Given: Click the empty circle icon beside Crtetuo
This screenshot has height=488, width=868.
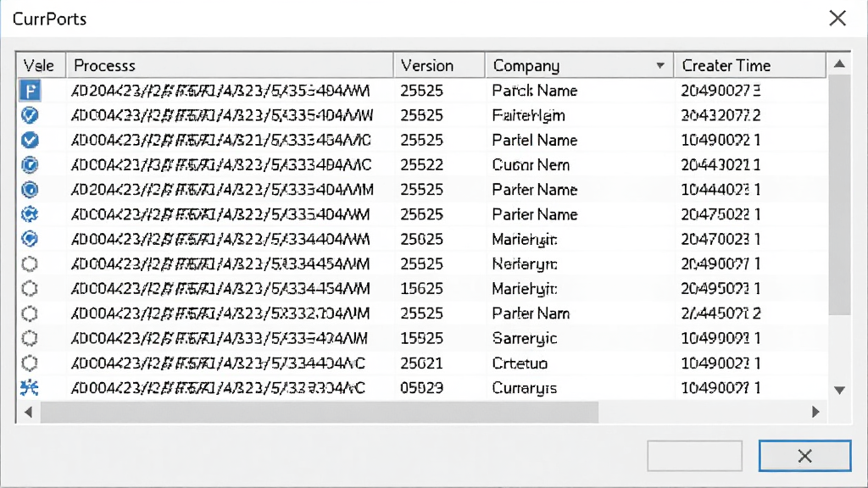Looking at the screenshot, I should (x=30, y=363).
